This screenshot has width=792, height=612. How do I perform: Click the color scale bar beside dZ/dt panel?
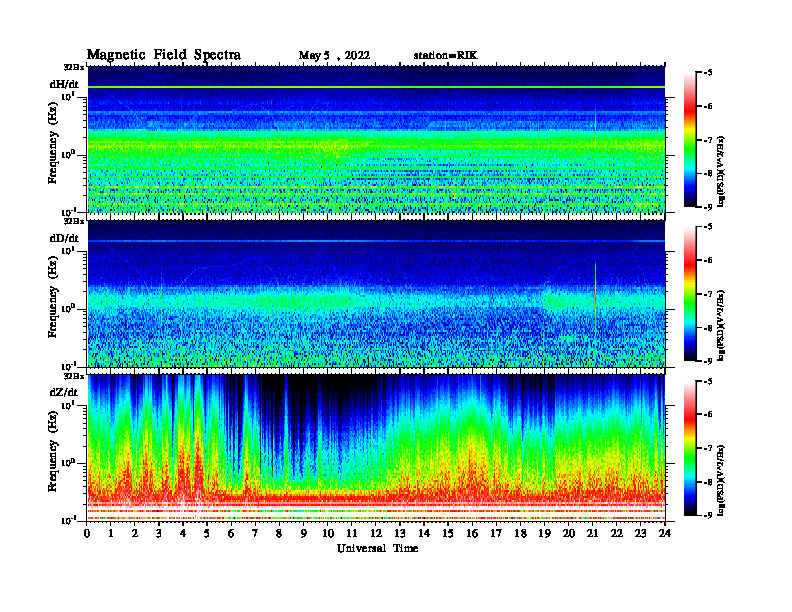click(x=690, y=448)
